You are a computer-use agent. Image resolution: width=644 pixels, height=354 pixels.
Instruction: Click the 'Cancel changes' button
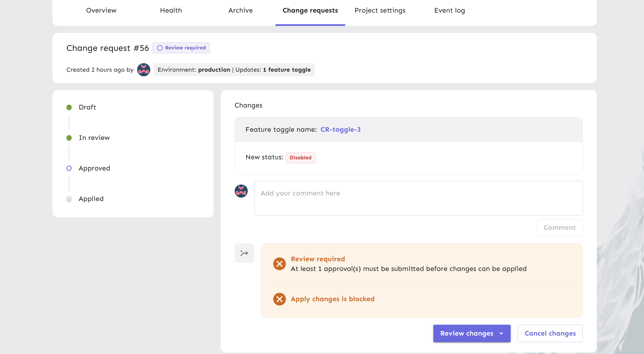(x=550, y=333)
